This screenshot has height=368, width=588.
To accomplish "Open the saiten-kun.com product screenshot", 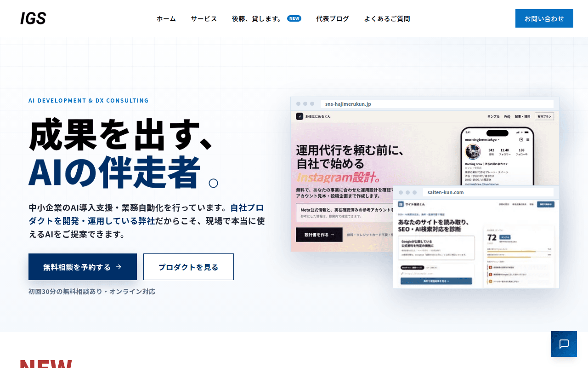I will point(476,237).
